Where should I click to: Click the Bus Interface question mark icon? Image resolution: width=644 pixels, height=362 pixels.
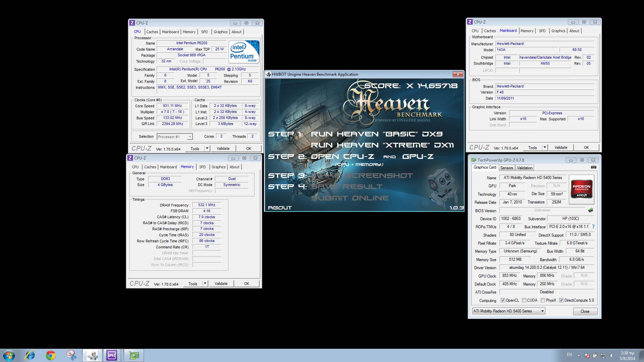coord(593,227)
